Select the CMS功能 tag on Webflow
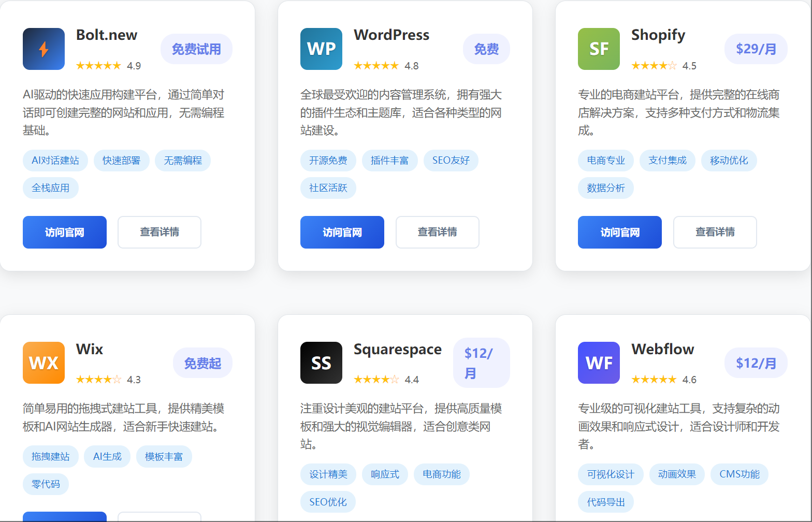The image size is (812, 522). (x=740, y=474)
